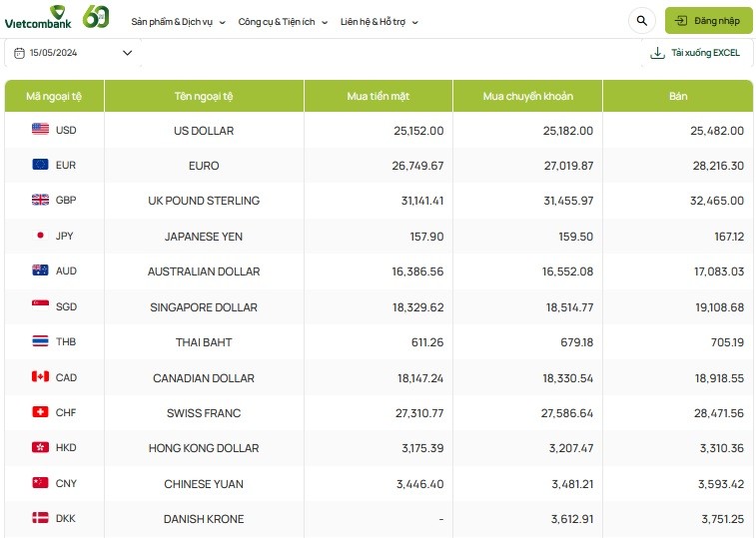
Task: Click the USD flag icon
Action: [40, 130]
